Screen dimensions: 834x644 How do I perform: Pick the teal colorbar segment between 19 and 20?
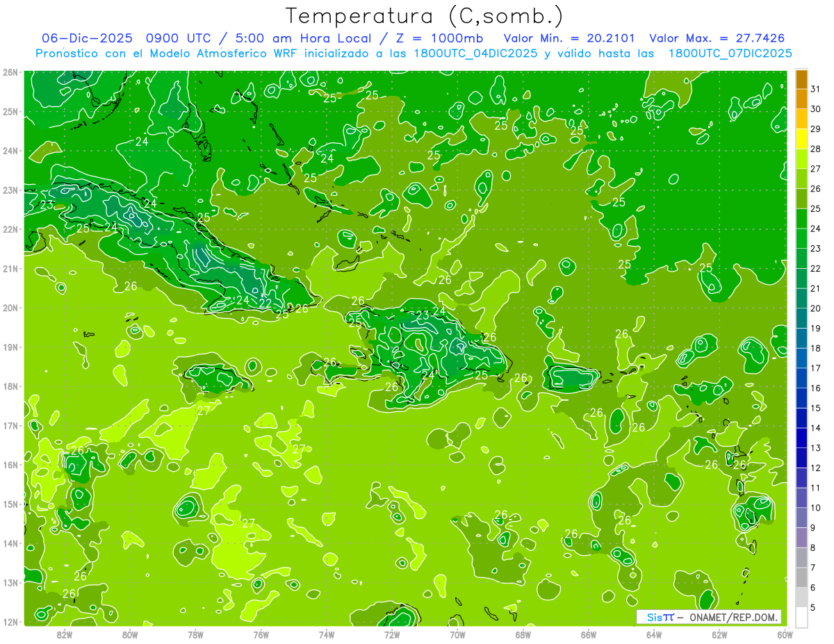click(x=801, y=318)
